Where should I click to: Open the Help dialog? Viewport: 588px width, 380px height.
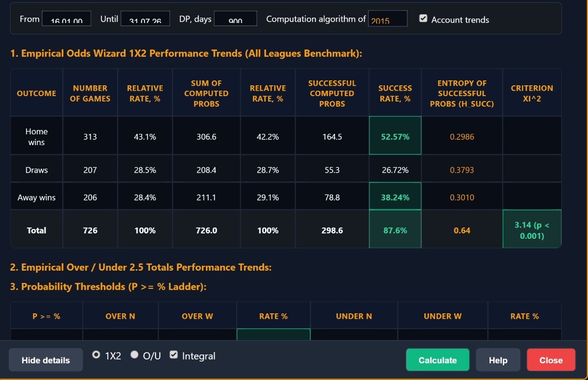[x=498, y=360]
